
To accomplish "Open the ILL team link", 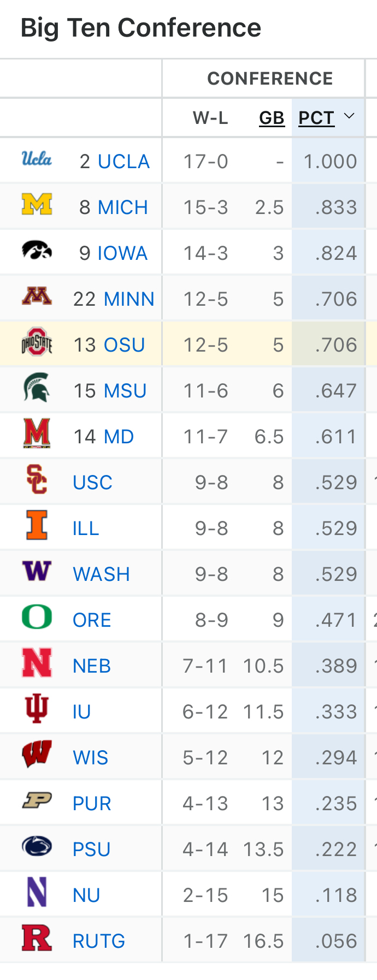I will [x=86, y=528].
